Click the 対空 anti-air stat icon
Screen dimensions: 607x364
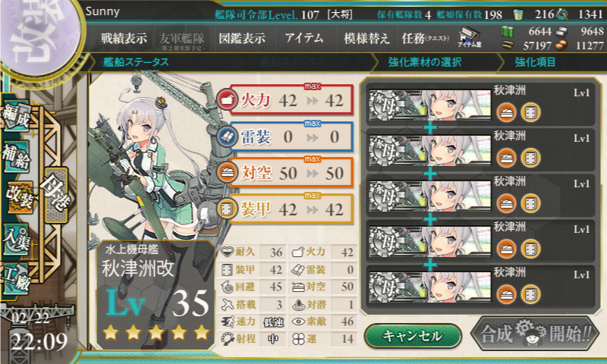click(x=227, y=173)
